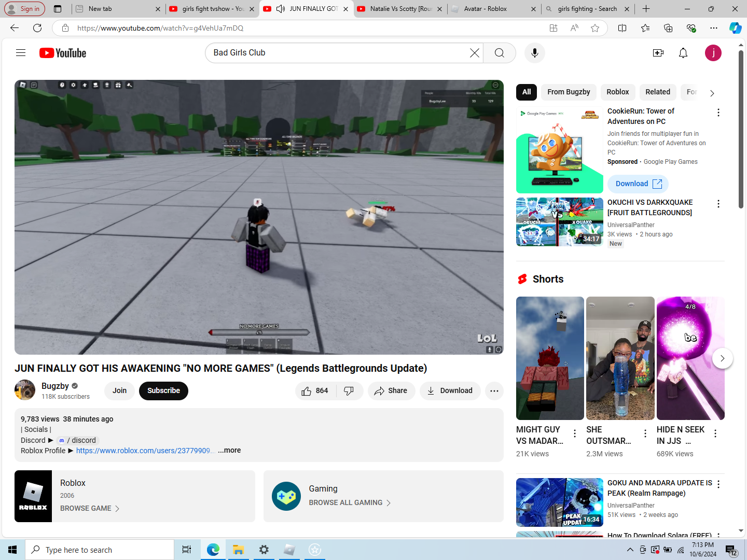Switch to Natalie Vs Scotty tab

pyautogui.click(x=399, y=9)
